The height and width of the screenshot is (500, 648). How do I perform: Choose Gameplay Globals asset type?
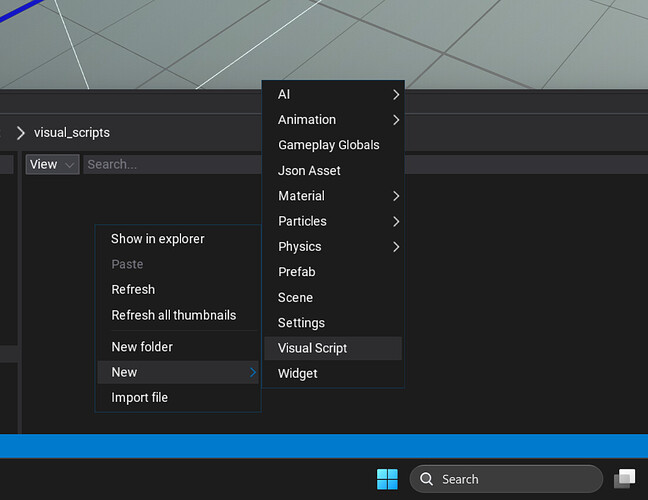(x=329, y=145)
